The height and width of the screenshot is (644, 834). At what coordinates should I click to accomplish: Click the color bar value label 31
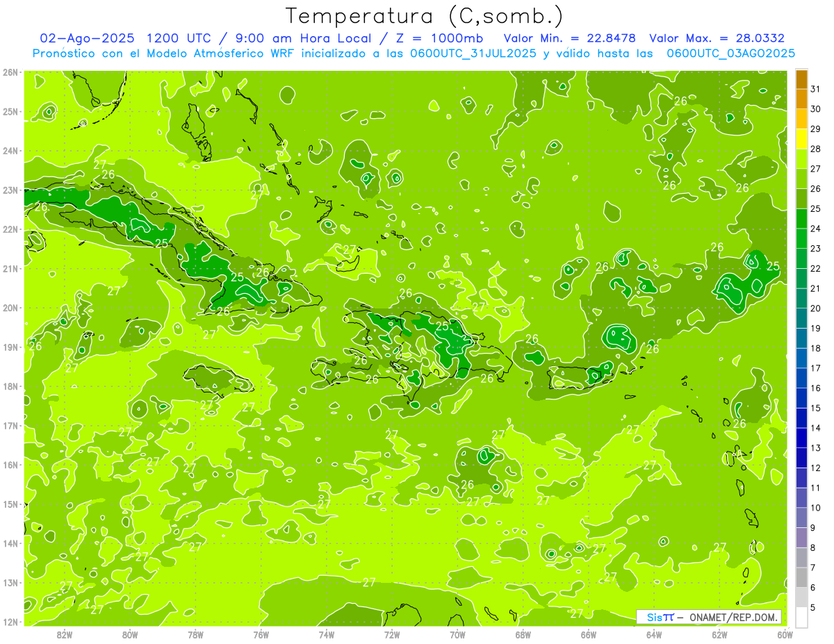815,89
